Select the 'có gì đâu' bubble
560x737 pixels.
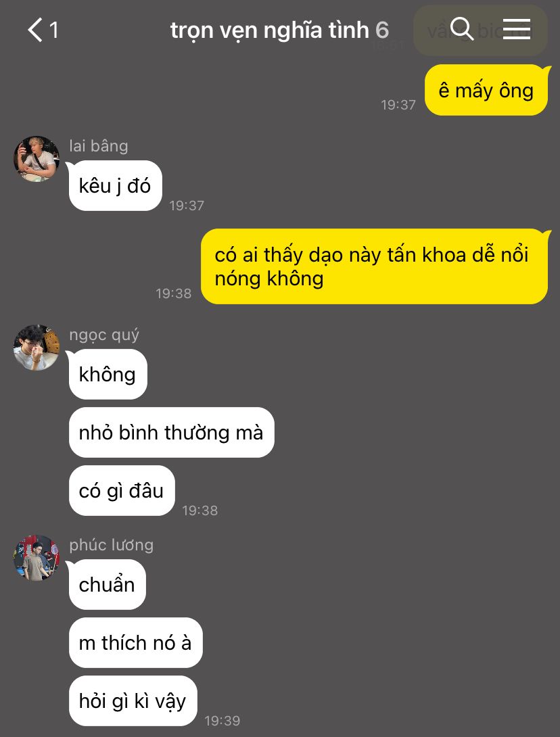[122, 490]
